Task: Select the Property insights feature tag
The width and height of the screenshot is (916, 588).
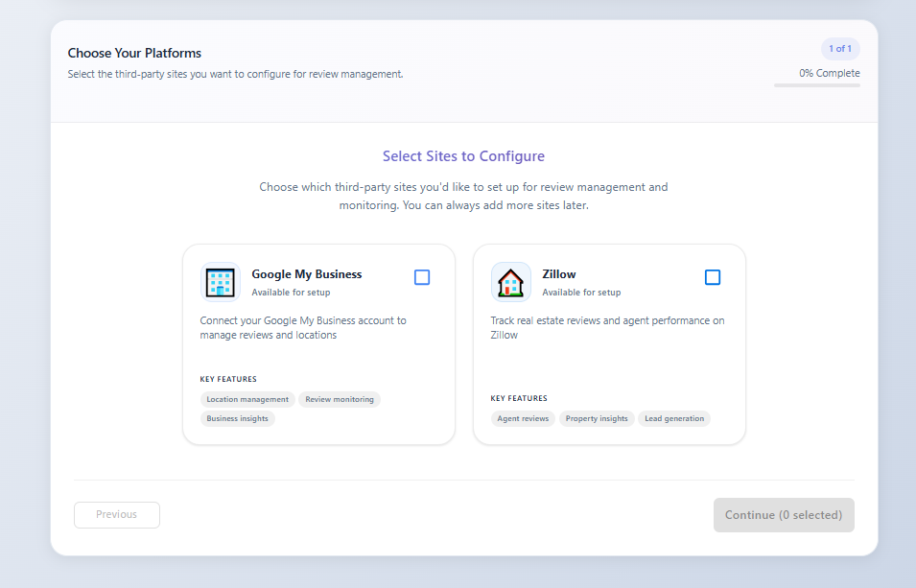Action: (x=597, y=418)
